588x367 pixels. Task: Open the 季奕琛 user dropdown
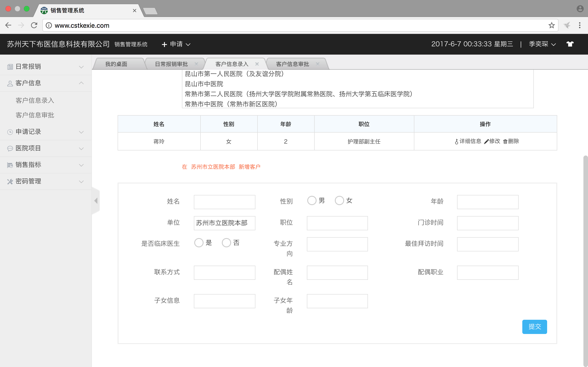[542, 44]
